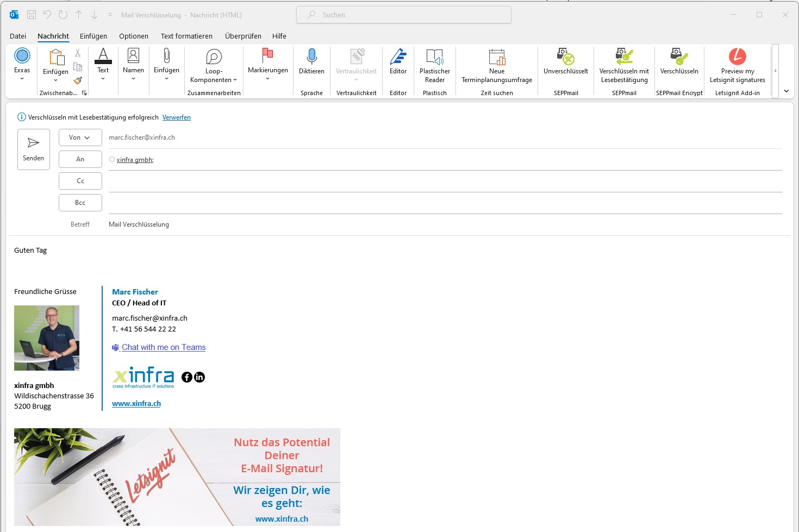Viewport: 799px width, 532px height.
Task: Open the www.xinfra.ch link in the signature
Action: click(136, 403)
